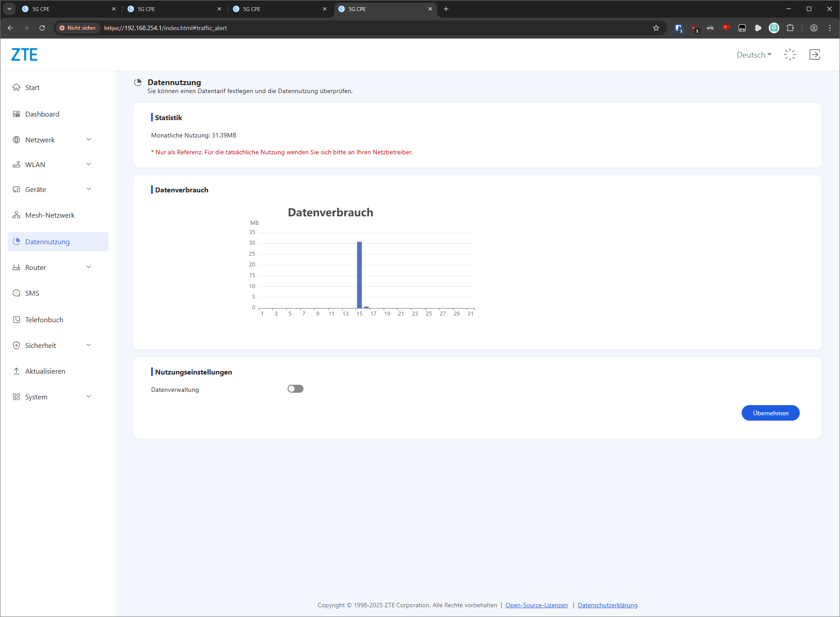Click the SMS speech bubble icon

[16, 293]
